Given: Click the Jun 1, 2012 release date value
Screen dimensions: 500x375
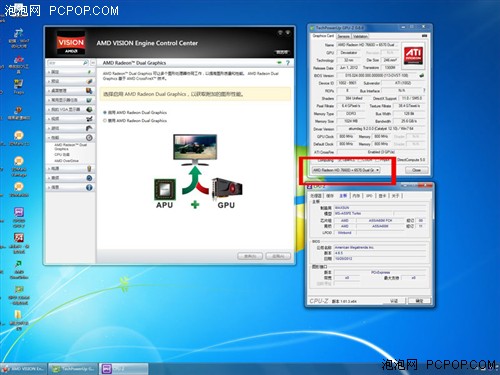Looking at the screenshot, I should [349, 68].
